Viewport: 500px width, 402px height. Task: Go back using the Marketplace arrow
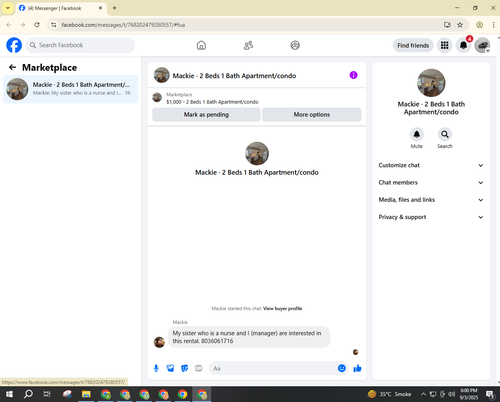click(x=13, y=67)
